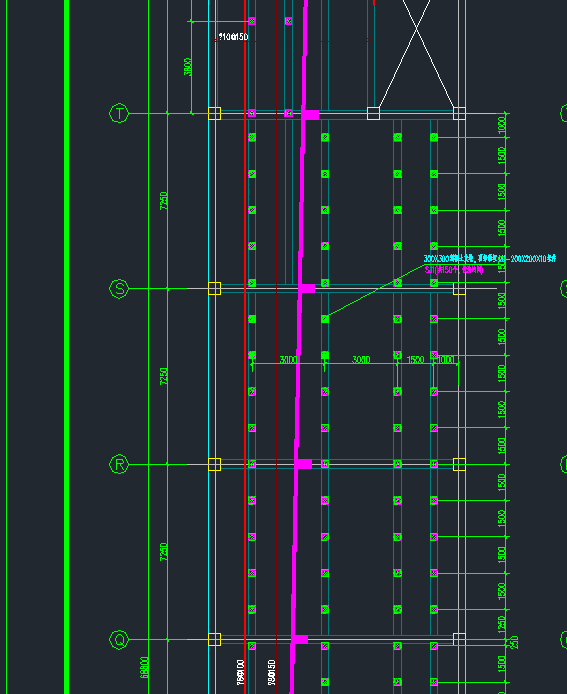Select yellow column at axis R right intersection
567x694 pixels.
pyautogui.click(x=459, y=464)
